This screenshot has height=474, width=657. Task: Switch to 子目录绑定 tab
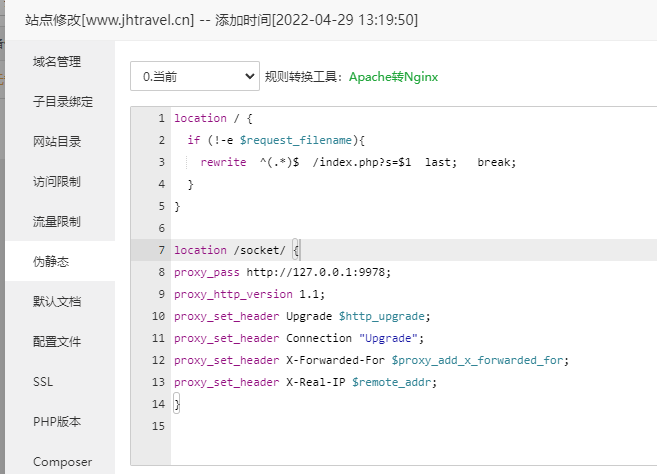(63, 102)
